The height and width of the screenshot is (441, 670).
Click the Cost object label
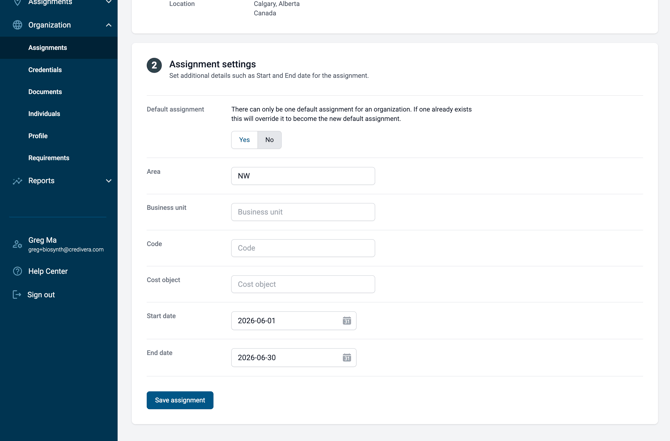click(163, 279)
